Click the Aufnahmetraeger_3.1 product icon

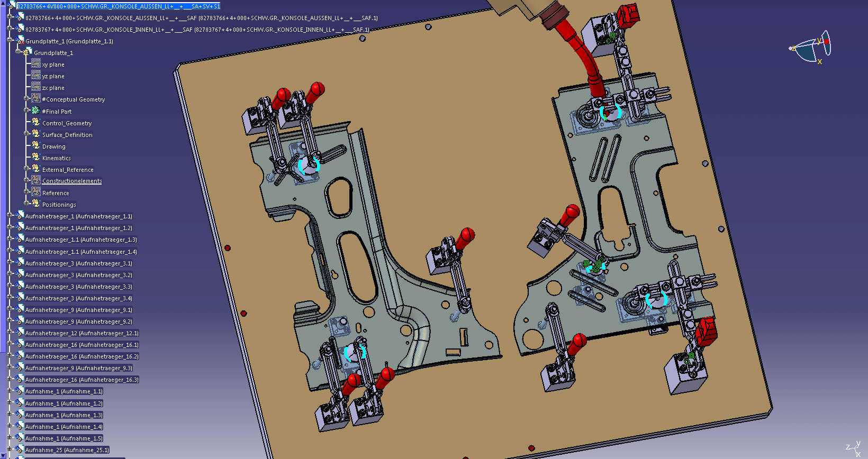[19, 262]
